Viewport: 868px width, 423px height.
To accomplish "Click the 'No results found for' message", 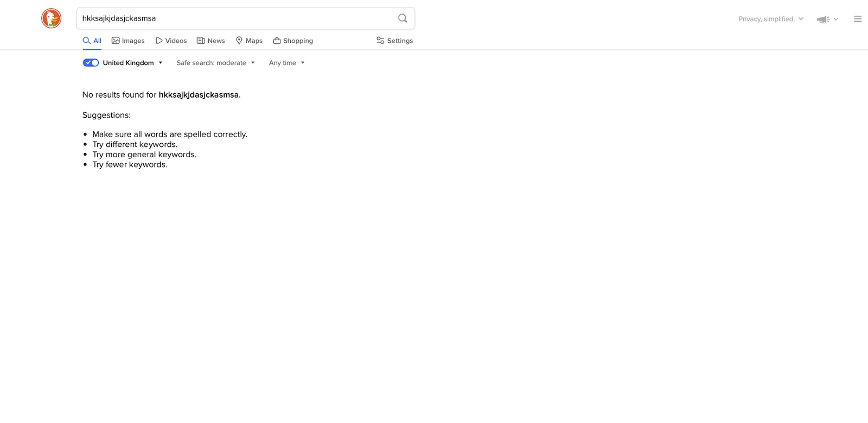I will coord(161,95).
